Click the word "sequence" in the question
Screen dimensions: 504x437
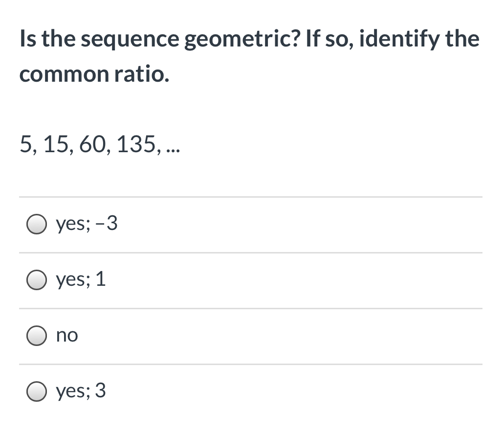tap(130, 39)
